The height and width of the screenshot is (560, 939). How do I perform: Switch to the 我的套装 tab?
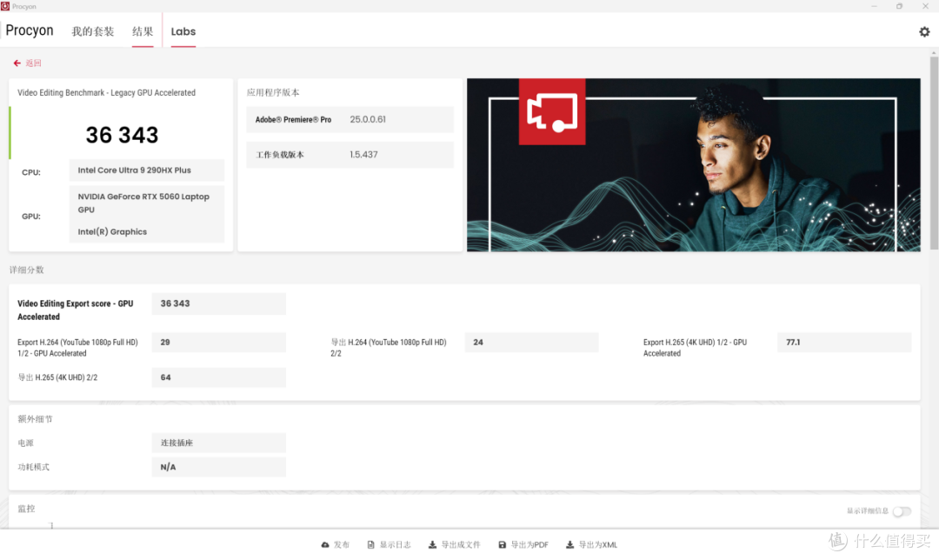pyautogui.click(x=93, y=31)
